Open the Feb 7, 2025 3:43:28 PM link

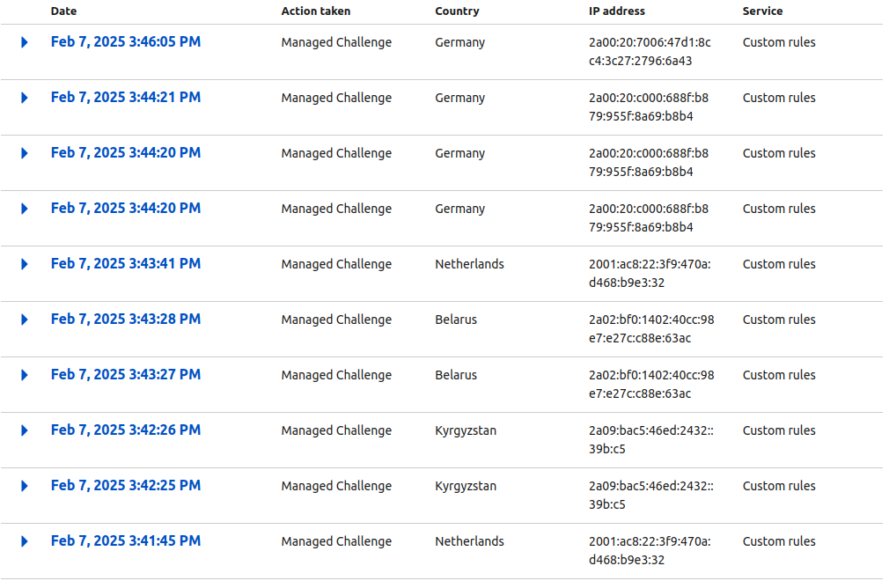125,320
